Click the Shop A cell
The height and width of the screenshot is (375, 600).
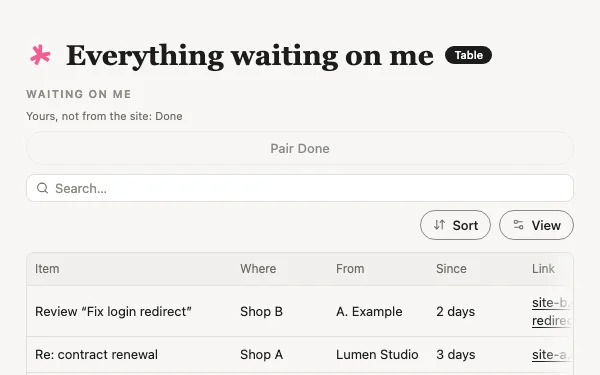(x=261, y=354)
